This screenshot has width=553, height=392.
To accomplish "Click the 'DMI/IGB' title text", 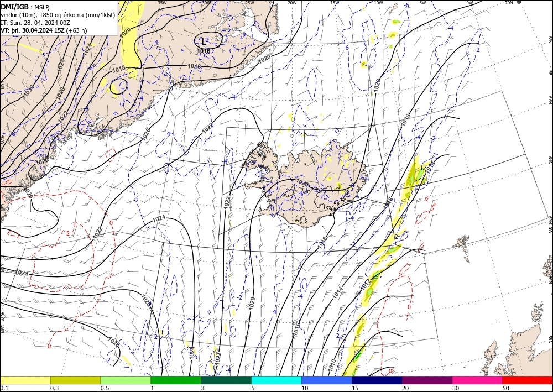I will coord(14,6).
